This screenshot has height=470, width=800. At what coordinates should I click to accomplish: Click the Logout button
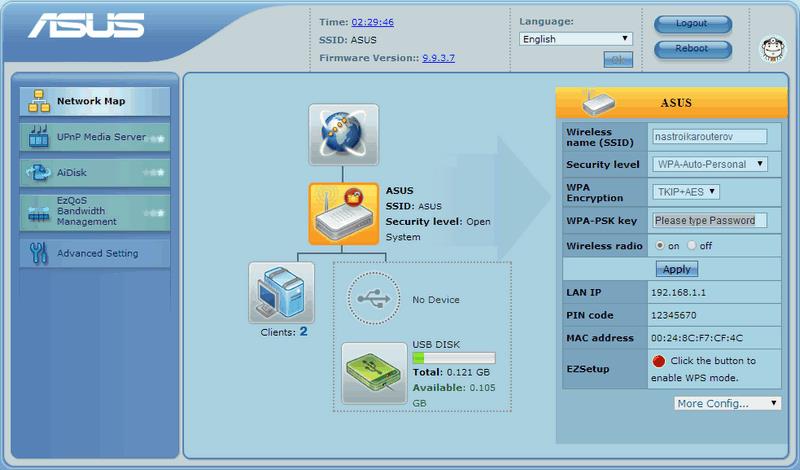693,23
